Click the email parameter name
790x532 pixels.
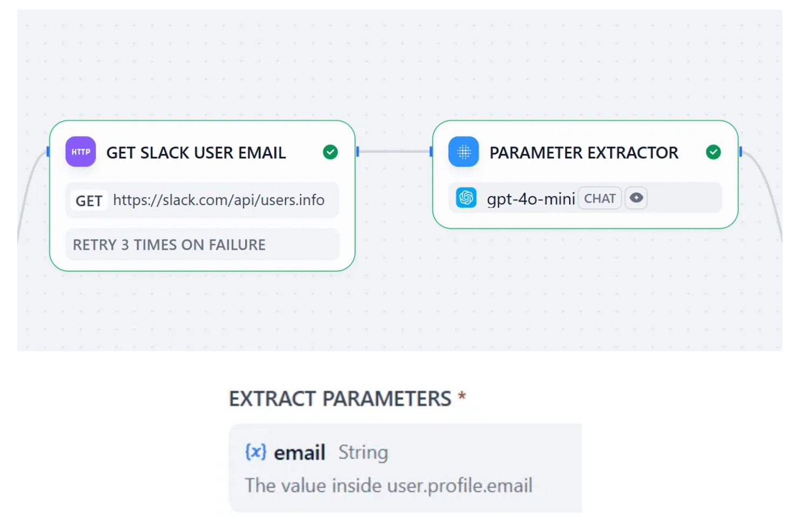(300, 453)
